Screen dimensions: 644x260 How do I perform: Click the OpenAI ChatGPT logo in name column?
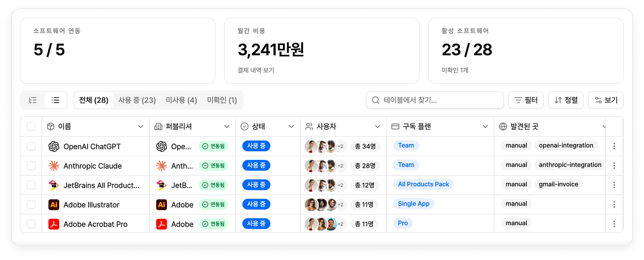[x=54, y=146]
